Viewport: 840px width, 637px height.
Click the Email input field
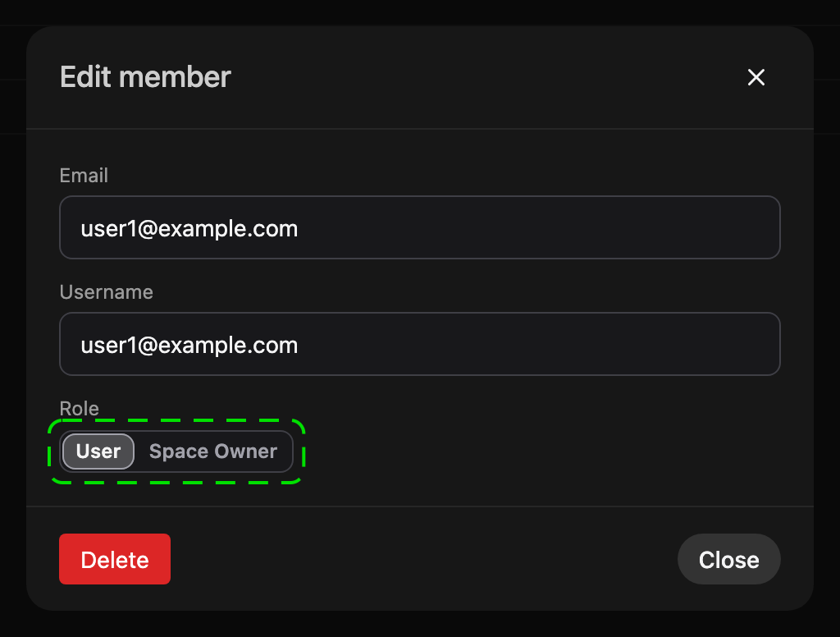[419, 227]
